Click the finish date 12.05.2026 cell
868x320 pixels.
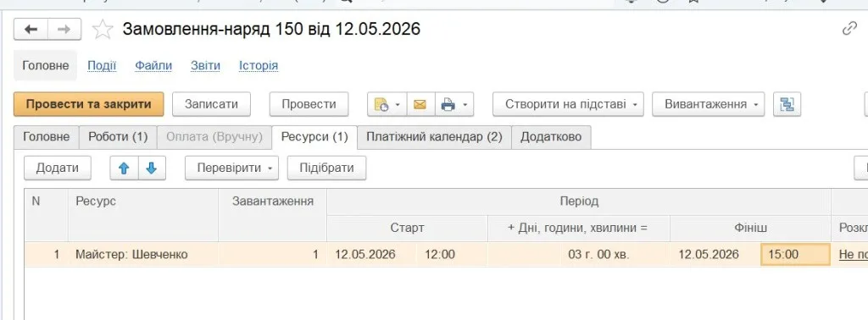click(715, 254)
